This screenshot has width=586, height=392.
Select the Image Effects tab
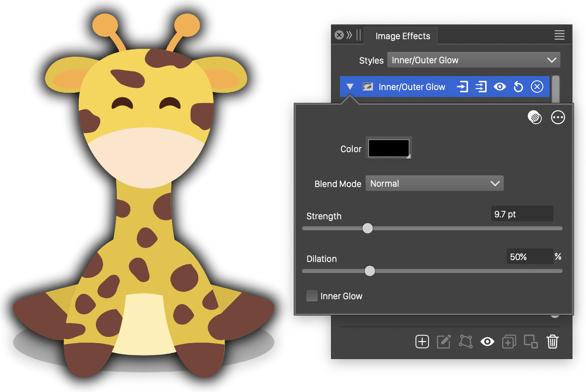click(x=402, y=36)
